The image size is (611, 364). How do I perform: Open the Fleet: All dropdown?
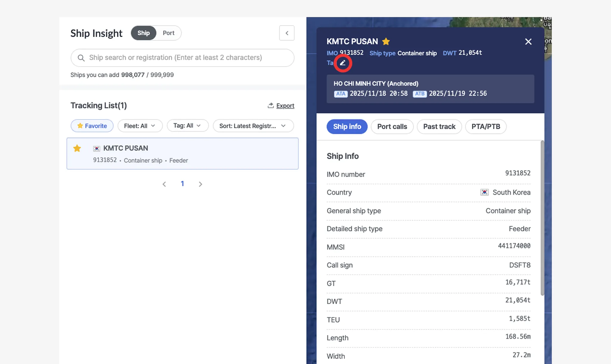140,126
